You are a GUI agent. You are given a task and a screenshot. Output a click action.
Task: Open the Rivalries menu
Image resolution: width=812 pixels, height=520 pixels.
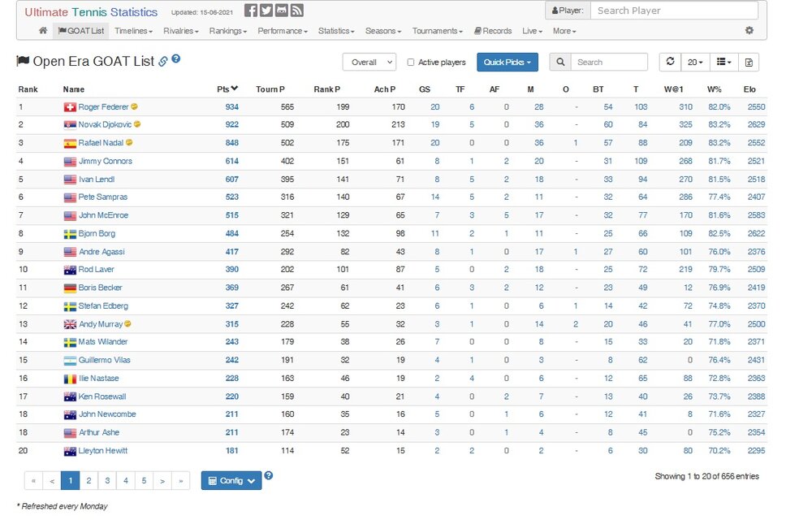click(181, 31)
